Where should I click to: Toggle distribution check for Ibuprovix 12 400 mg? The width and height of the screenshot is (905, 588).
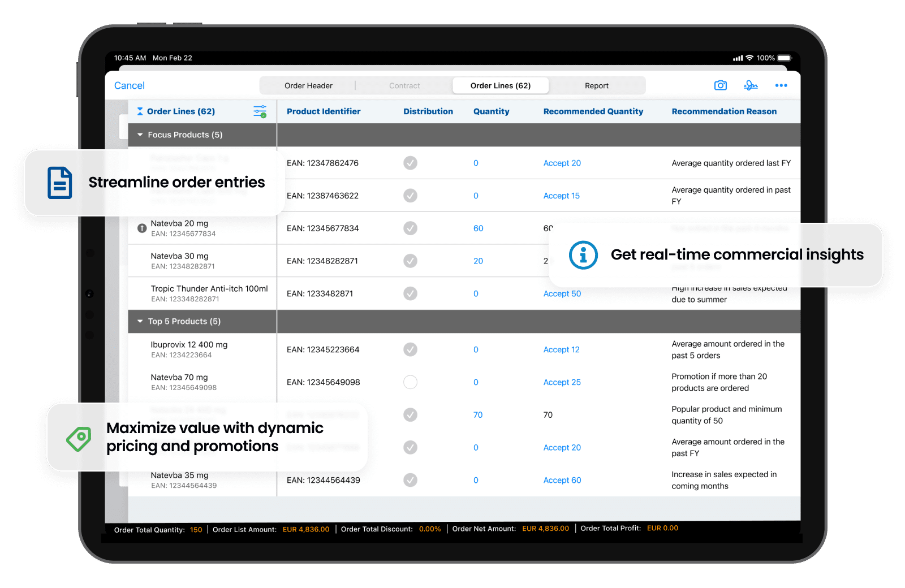pyautogui.click(x=410, y=349)
